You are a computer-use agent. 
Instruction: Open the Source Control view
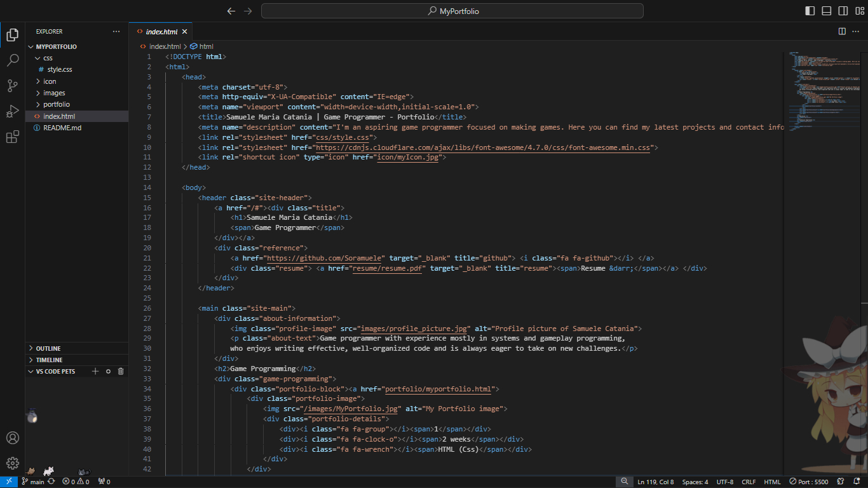(x=12, y=86)
